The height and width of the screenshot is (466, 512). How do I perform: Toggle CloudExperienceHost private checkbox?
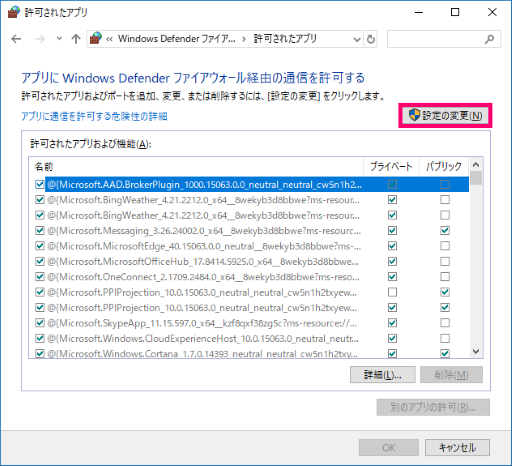[x=392, y=338]
